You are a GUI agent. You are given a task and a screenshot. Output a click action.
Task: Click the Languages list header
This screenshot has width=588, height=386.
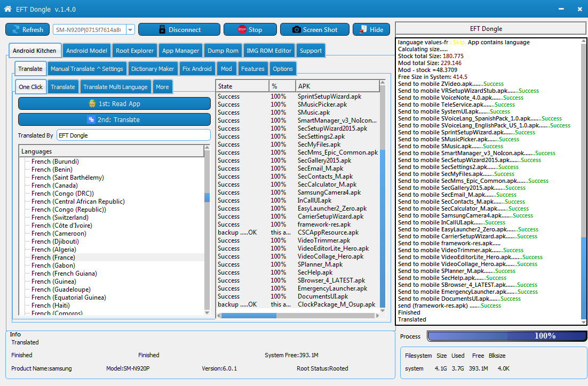[x=112, y=151]
